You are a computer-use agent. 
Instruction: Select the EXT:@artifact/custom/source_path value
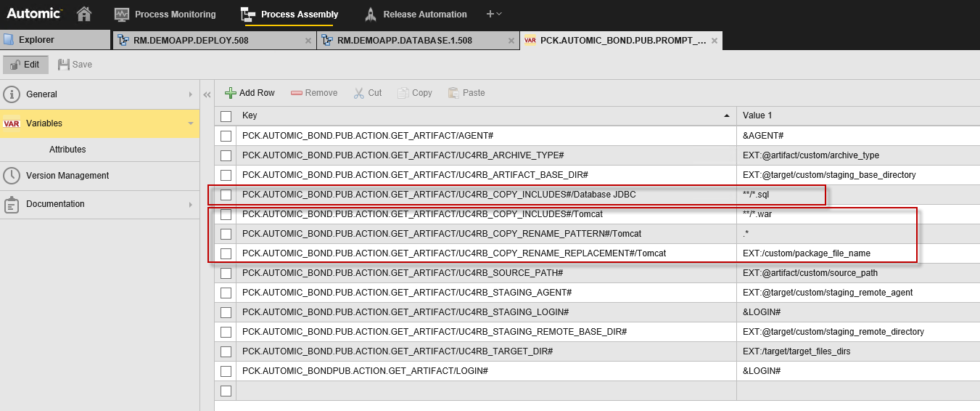pos(858,273)
